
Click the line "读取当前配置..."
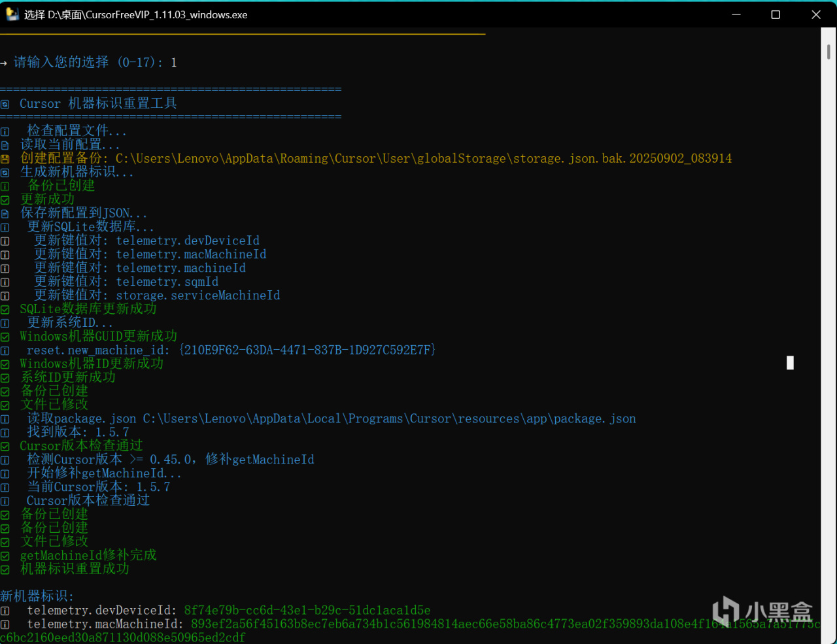70,144
